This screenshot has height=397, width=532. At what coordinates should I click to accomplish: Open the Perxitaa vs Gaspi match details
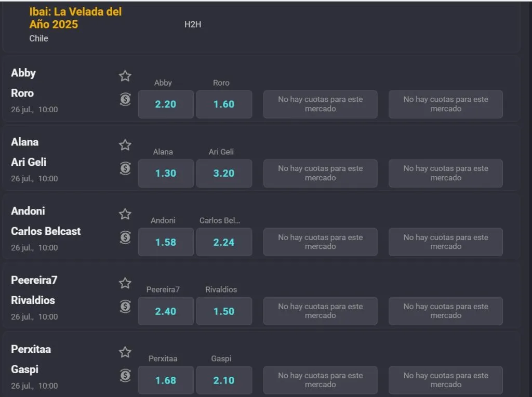[x=31, y=359]
